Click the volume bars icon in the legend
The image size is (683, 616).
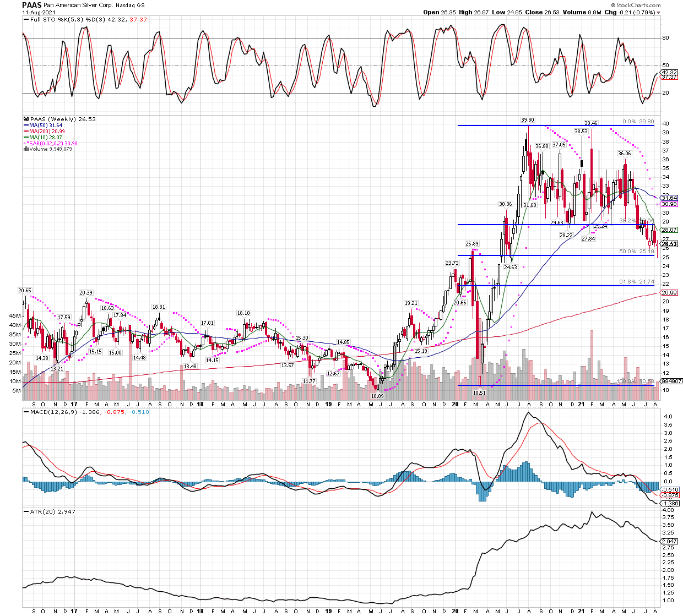tap(26, 149)
